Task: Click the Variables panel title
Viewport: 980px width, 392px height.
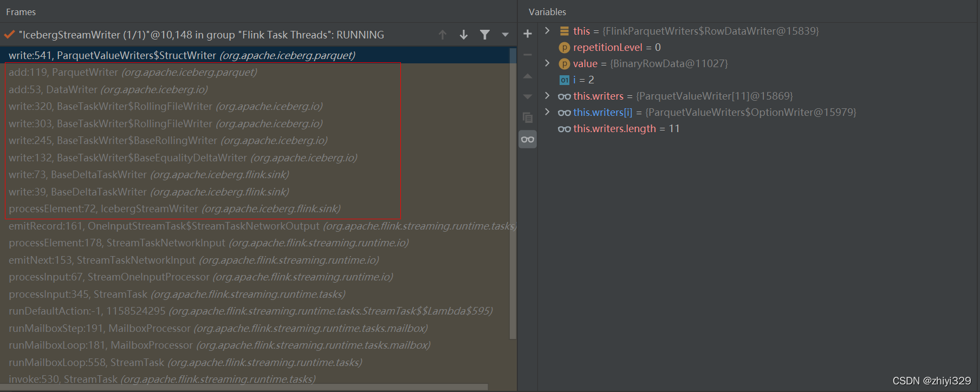Action: click(547, 12)
